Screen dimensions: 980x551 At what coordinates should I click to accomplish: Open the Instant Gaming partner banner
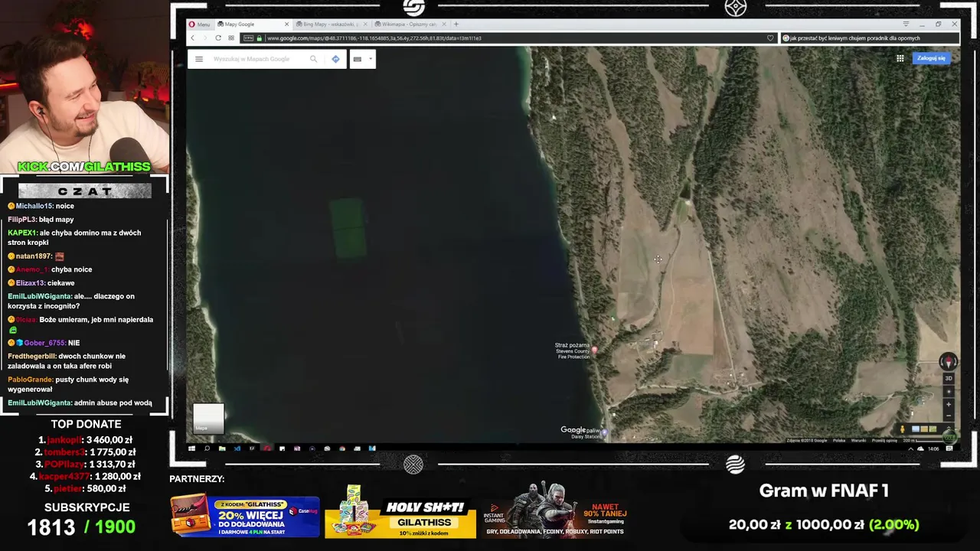click(x=557, y=510)
